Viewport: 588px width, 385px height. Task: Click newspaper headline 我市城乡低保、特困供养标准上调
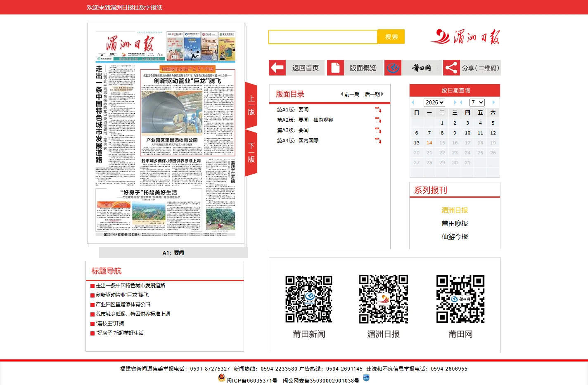click(x=171, y=161)
